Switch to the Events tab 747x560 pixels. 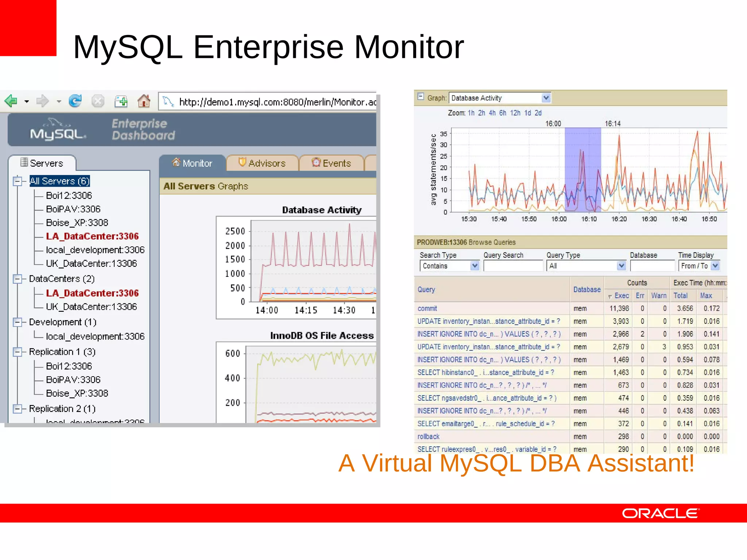pos(332,163)
